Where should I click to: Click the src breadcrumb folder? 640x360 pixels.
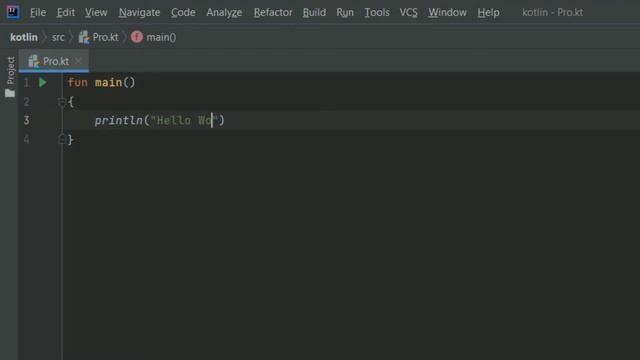(58, 37)
